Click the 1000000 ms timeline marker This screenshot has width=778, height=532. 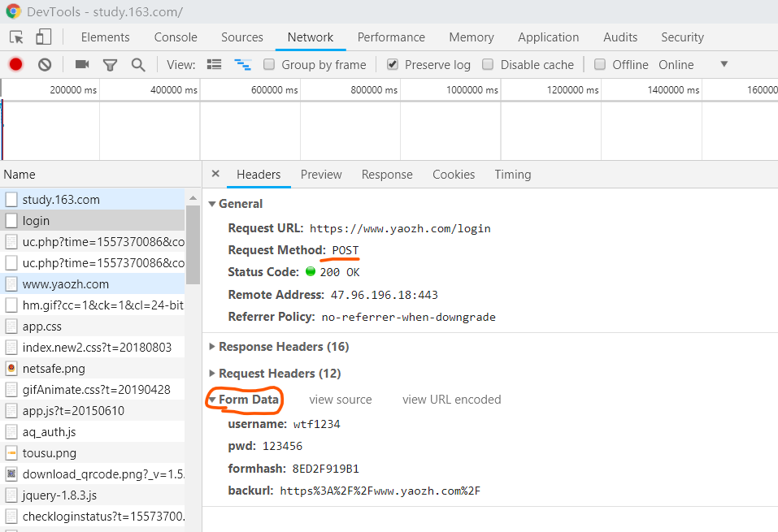point(472,89)
